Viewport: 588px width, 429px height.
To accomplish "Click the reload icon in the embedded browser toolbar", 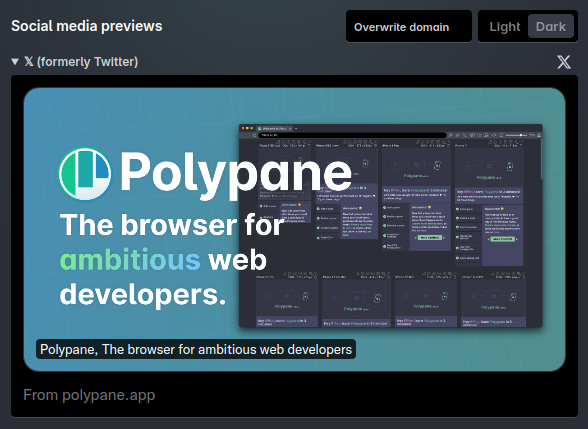I will pyautogui.click(x=254, y=135).
